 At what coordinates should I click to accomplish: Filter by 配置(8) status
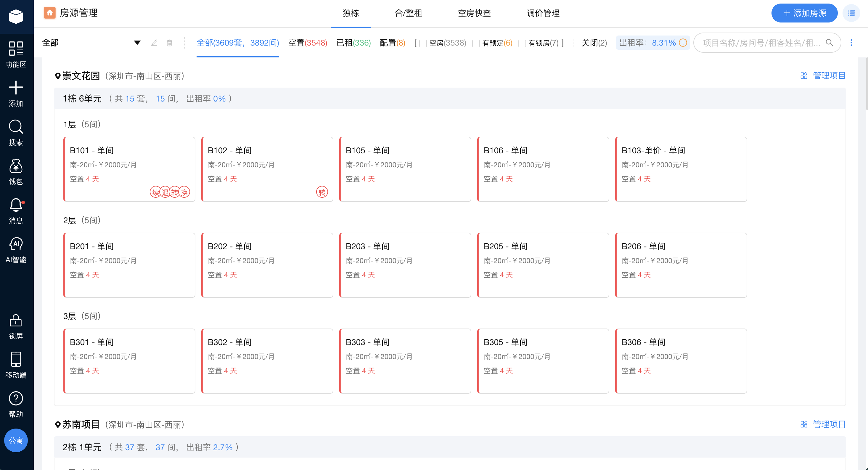[x=393, y=43]
